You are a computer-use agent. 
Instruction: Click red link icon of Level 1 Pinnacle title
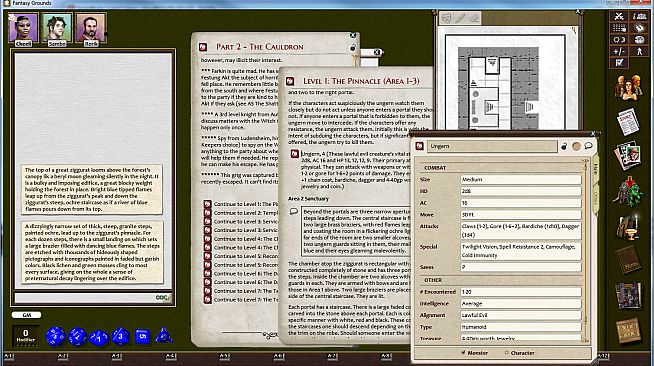[290, 81]
